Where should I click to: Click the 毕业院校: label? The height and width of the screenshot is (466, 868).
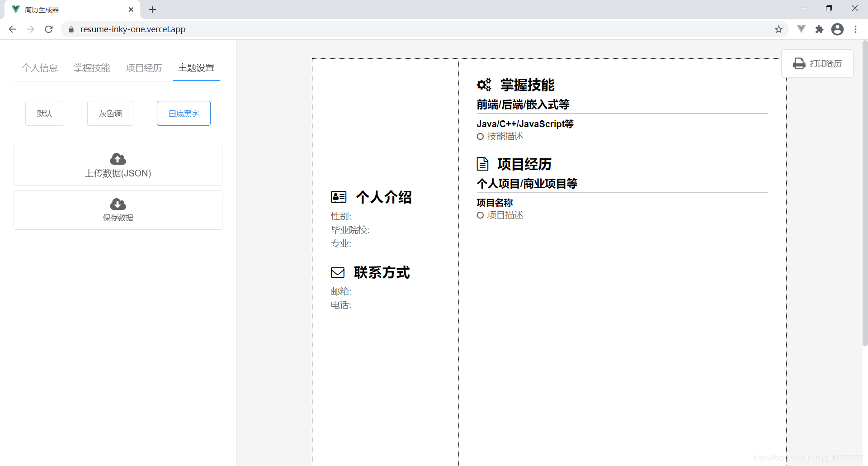pyautogui.click(x=350, y=230)
